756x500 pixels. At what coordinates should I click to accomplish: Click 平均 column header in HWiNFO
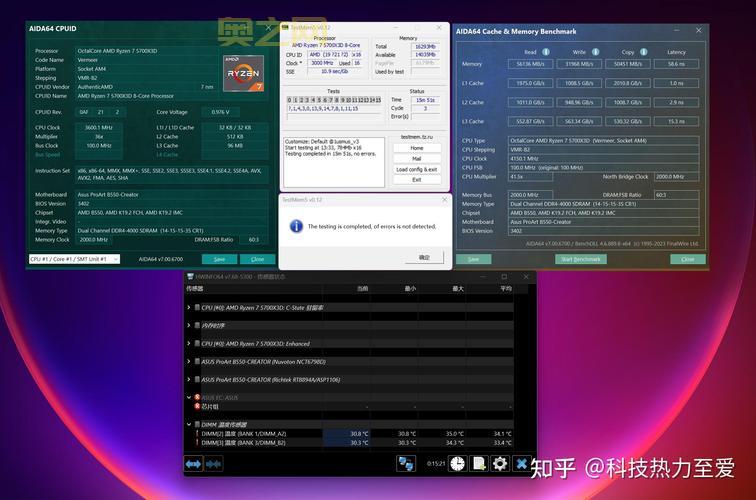coord(506,288)
